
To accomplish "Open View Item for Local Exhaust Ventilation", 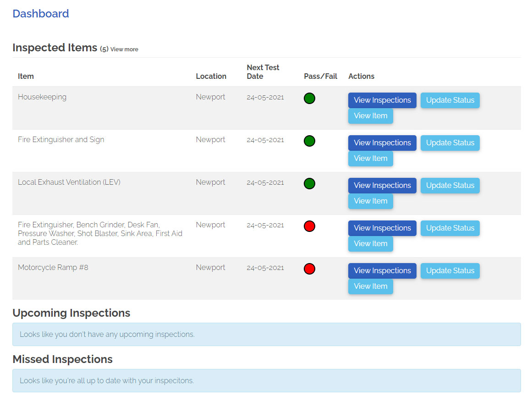I will tap(370, 201).
